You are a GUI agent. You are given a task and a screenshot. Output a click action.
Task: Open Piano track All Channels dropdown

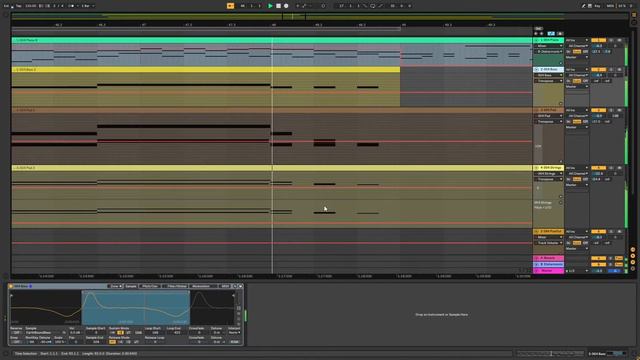pos(577,46)
